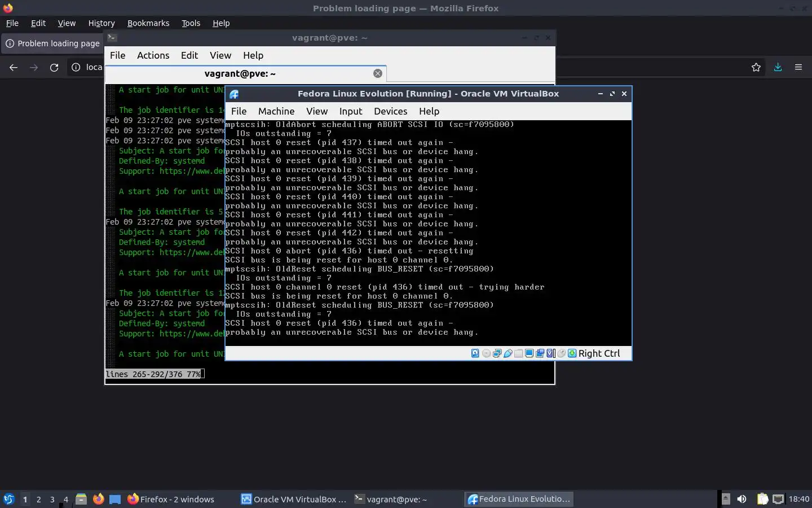Open the Machine menu in VirtualBox
This screenshot has height=508, width=812.
coord(276,111)
